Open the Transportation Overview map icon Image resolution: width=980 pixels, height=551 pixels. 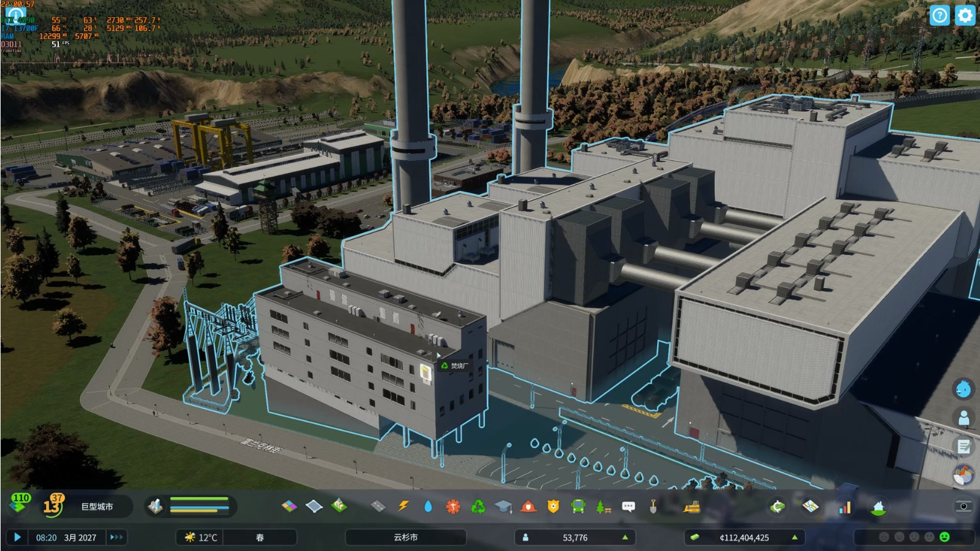(811, 506)
